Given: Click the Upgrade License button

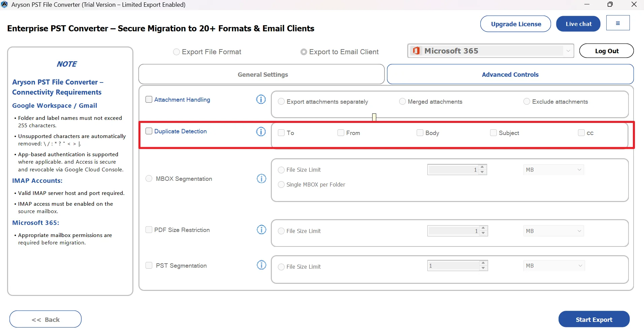Looking at the screenshot, I should tap(516, 24).
